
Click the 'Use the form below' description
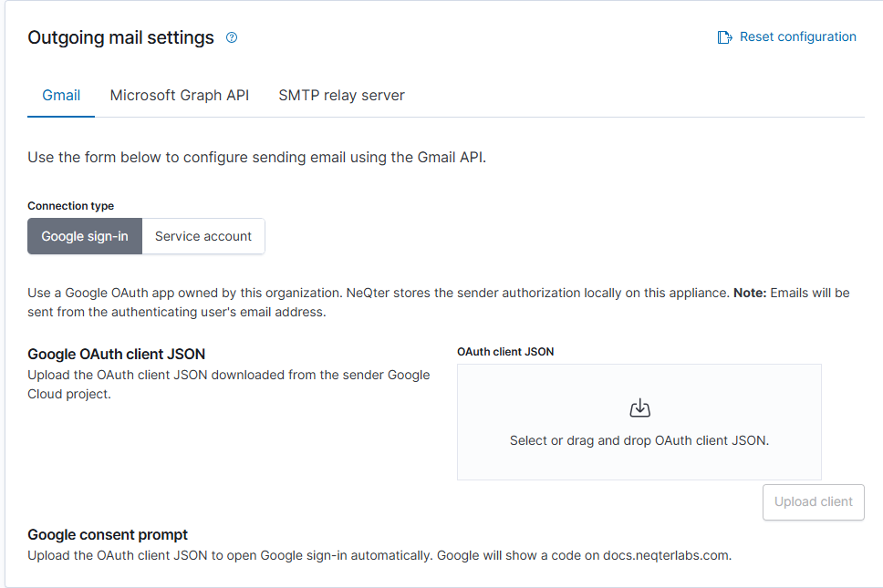tap(257, 158)
